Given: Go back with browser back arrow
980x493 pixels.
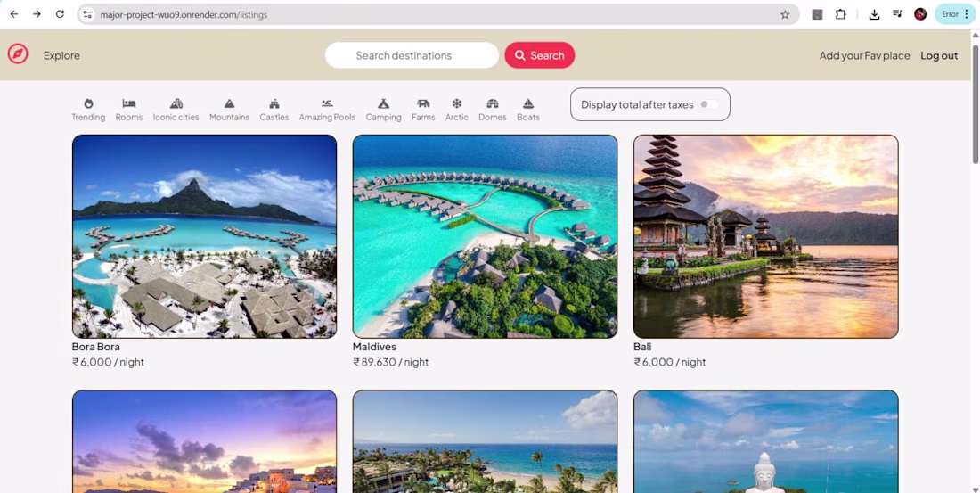Looking at the screenshot, I should click(13, 14).
